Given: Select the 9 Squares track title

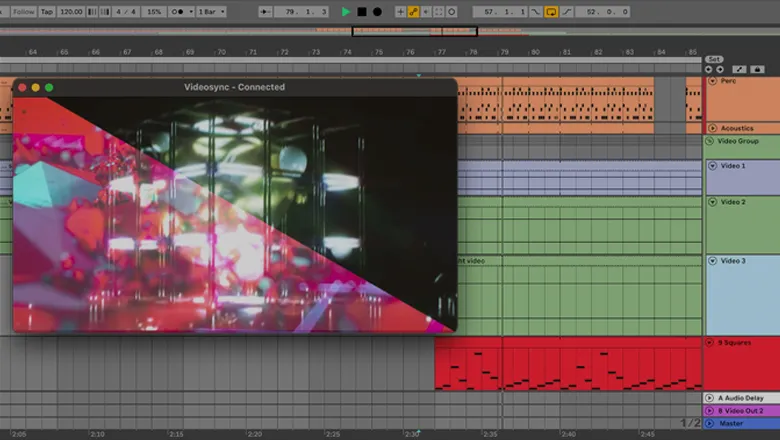Looking at the screenshot, I should [734, 343].
